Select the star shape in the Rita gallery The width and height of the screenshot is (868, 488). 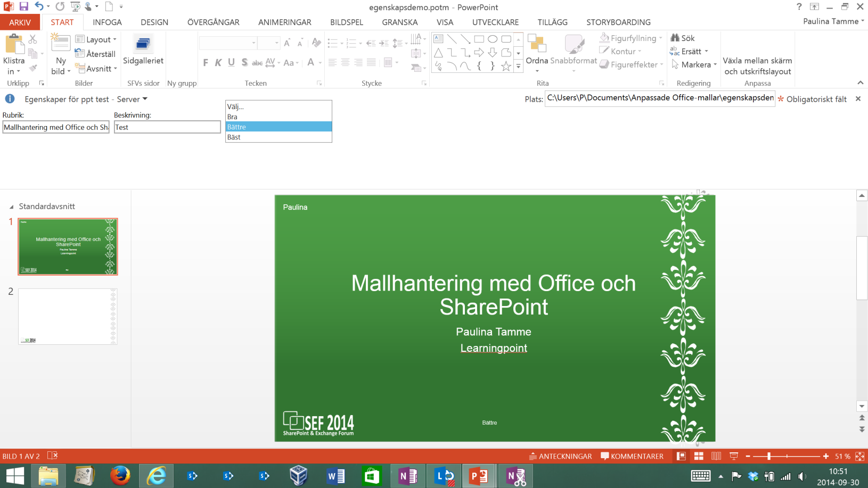pos(506,66)
